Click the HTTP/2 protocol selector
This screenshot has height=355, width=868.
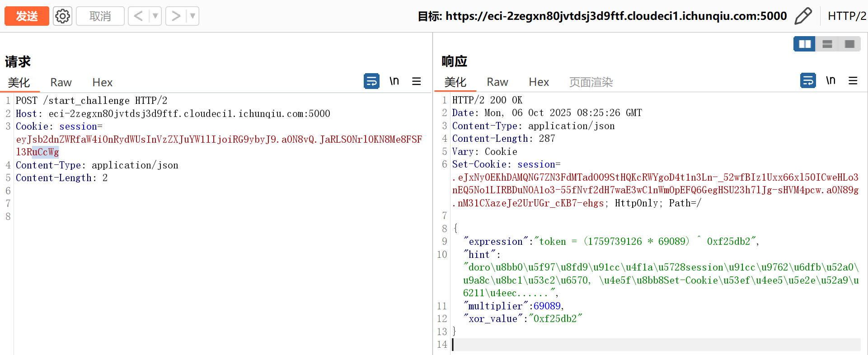click(x=846, y=16)
